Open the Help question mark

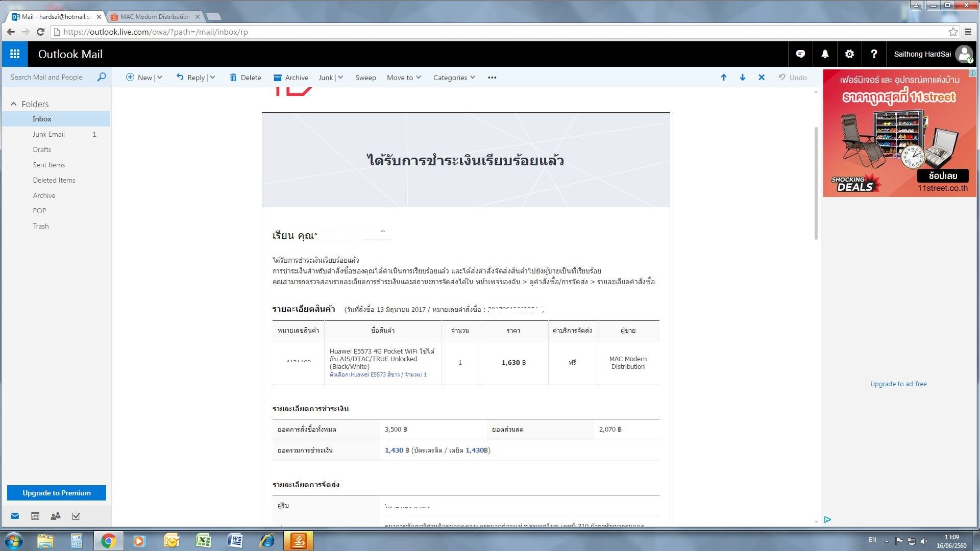[874, 54]
